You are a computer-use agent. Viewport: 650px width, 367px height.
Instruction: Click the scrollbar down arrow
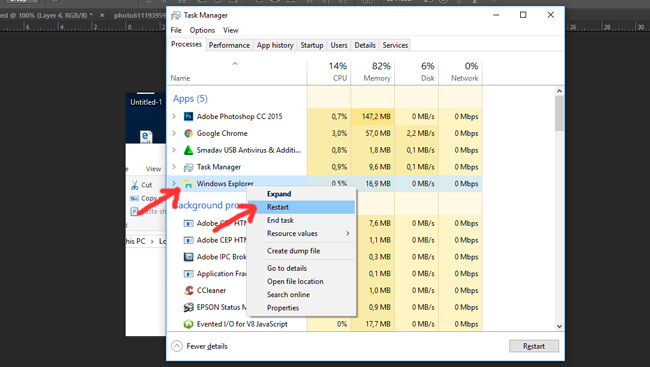pyautogui.click(x=559, y=326)
